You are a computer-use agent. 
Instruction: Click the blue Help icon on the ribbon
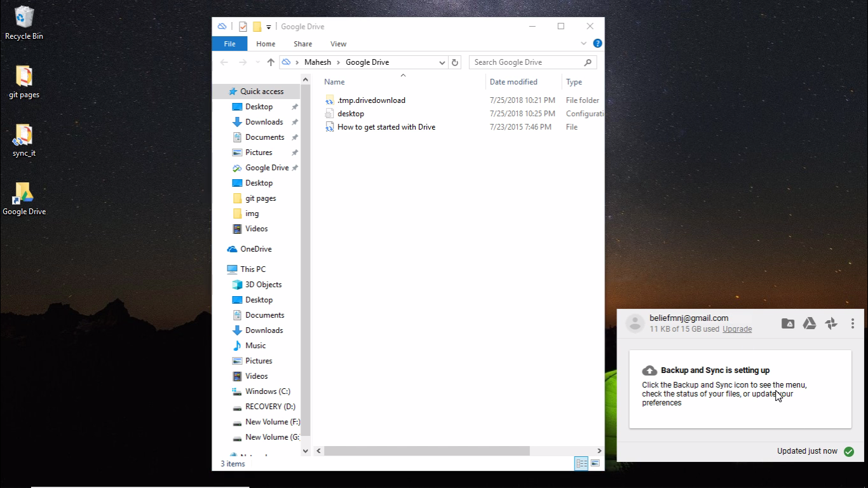coord(597,43)
